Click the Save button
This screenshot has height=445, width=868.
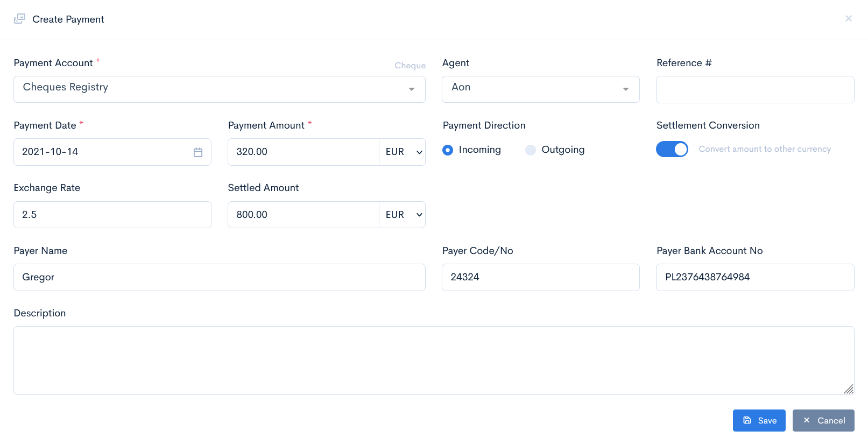coord(759,420)
